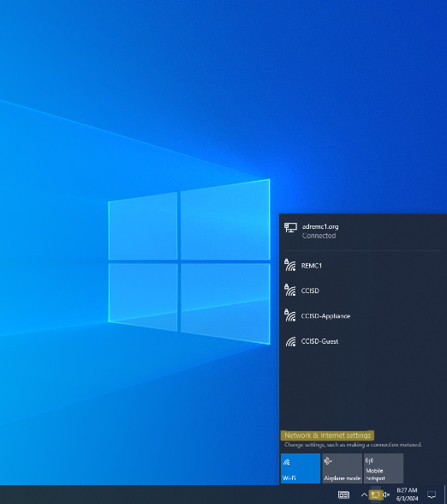
Task: Click the secured Wi-Fi icon next to CCISD
Action: (x=290, y=291)
